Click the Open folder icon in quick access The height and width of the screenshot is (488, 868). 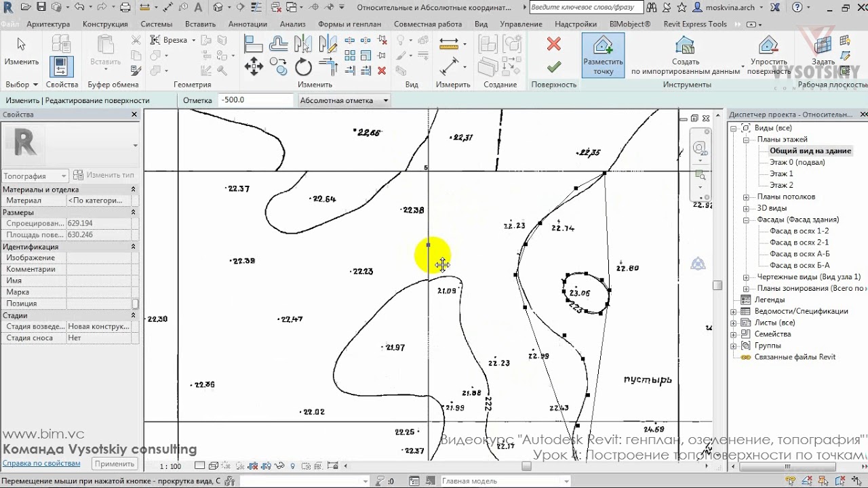(x=26, y=7)
